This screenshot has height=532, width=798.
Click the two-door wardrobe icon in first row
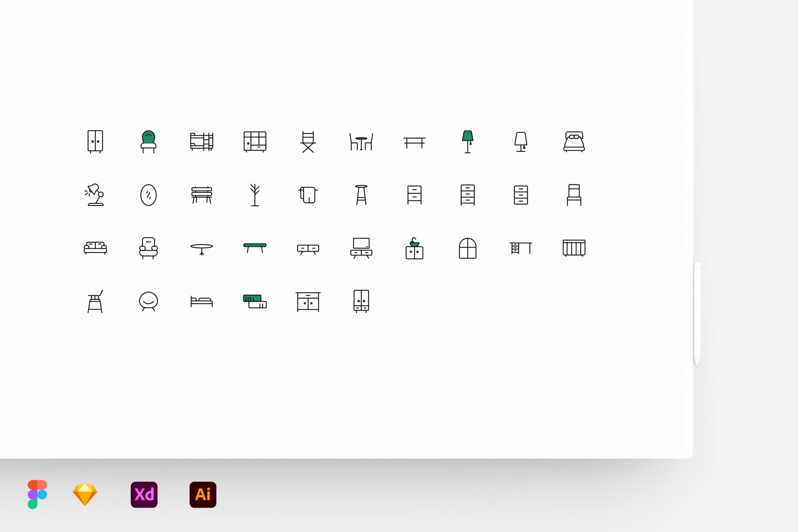pos(95,141)
